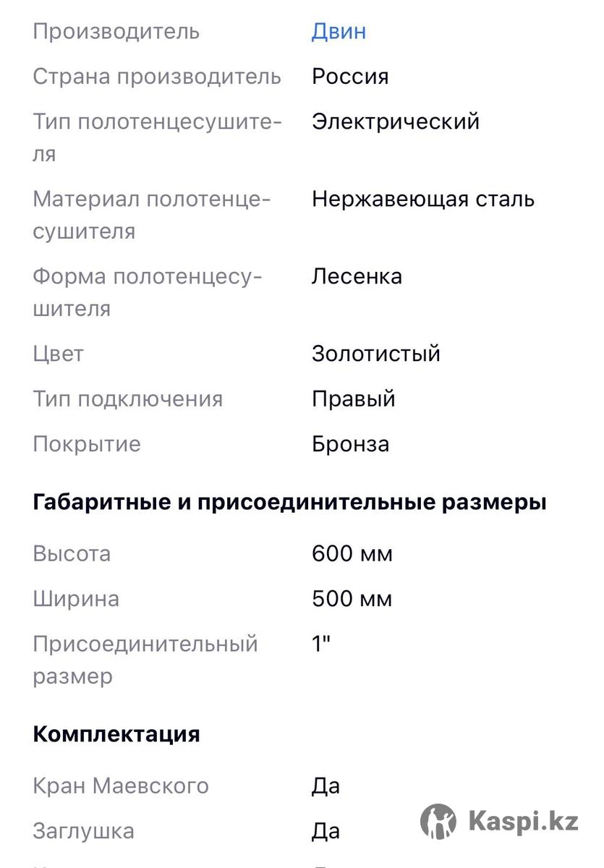Click the Страна производитель label
Screen dimensions: 604x868
point(157,77)
